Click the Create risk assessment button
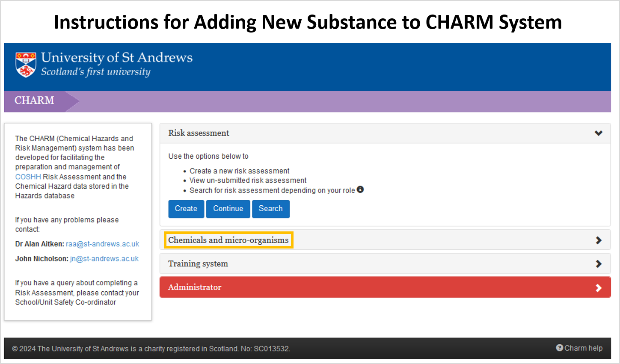The width and height of the screenshot is (620, 364). click(x=186, y=209)
